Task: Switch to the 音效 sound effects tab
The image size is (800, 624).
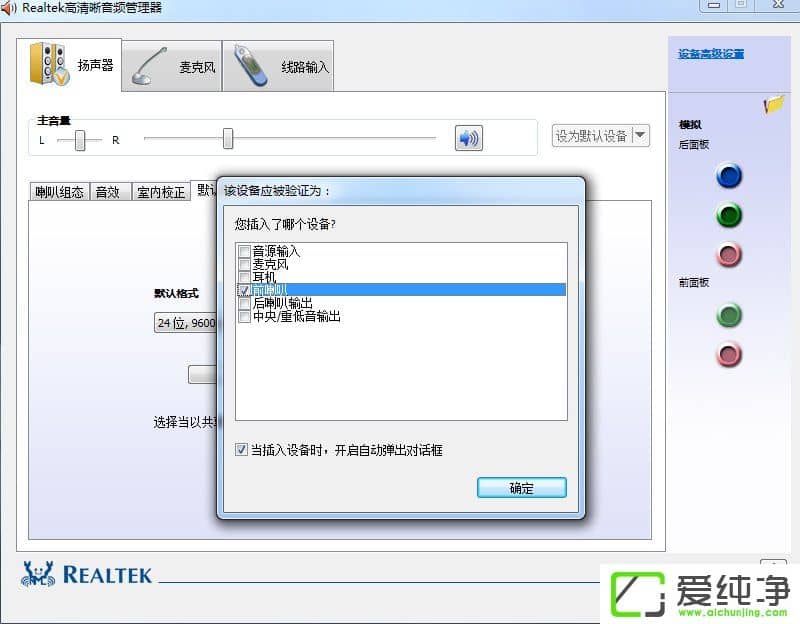Action: pos(108,191)
